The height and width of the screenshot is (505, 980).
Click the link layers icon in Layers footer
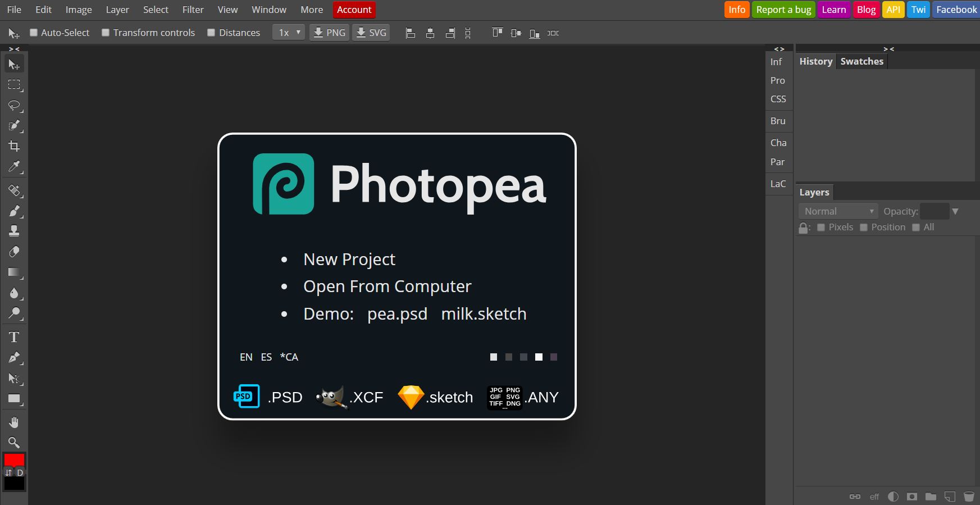tap(855, 497)
